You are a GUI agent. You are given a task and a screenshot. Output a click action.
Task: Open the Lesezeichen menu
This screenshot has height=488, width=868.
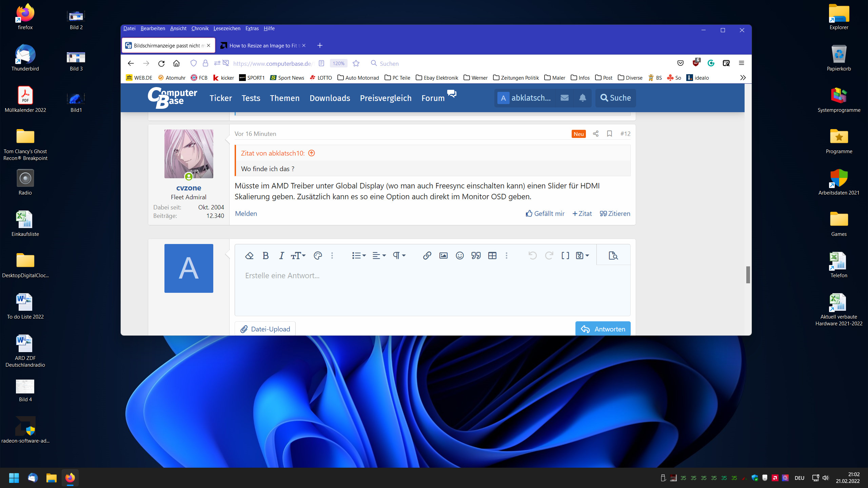click(x=226, y=28)
